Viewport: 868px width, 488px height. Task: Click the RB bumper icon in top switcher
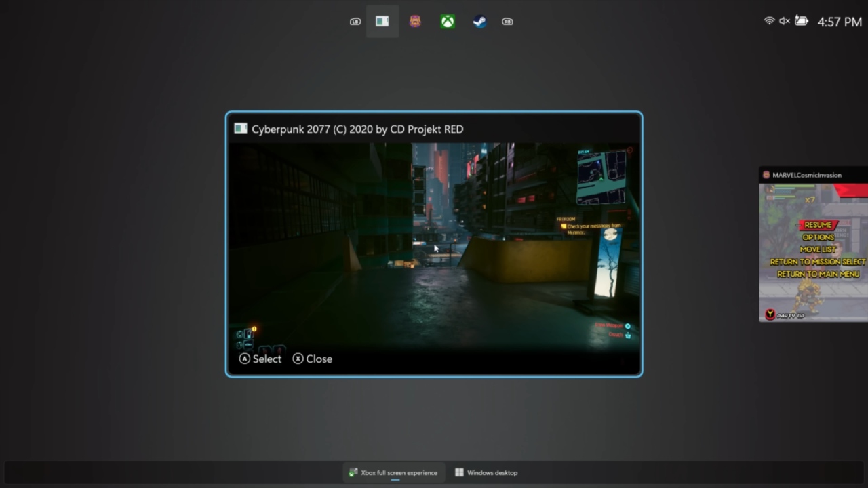pyautogui.click(x=507, y=22)
